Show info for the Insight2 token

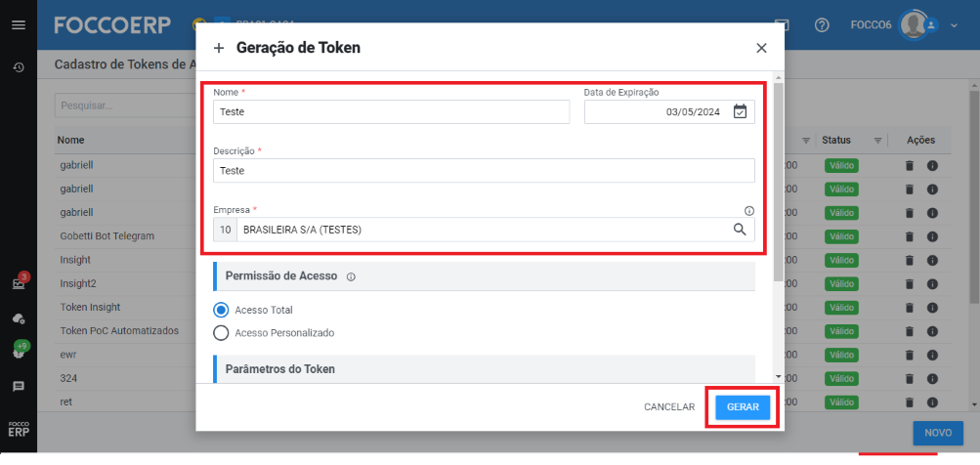tap(932, 283)
